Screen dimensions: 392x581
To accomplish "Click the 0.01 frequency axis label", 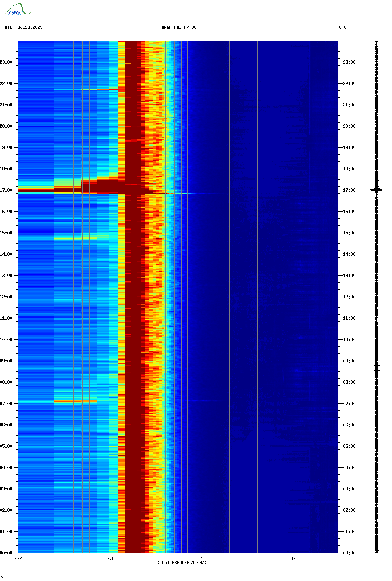I will pos(18,559).
